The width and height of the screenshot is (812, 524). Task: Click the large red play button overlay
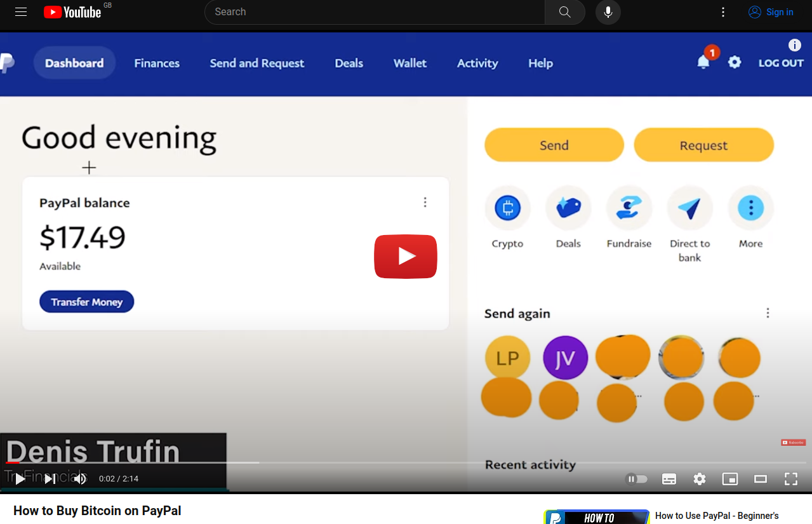[x=406, y=257]
